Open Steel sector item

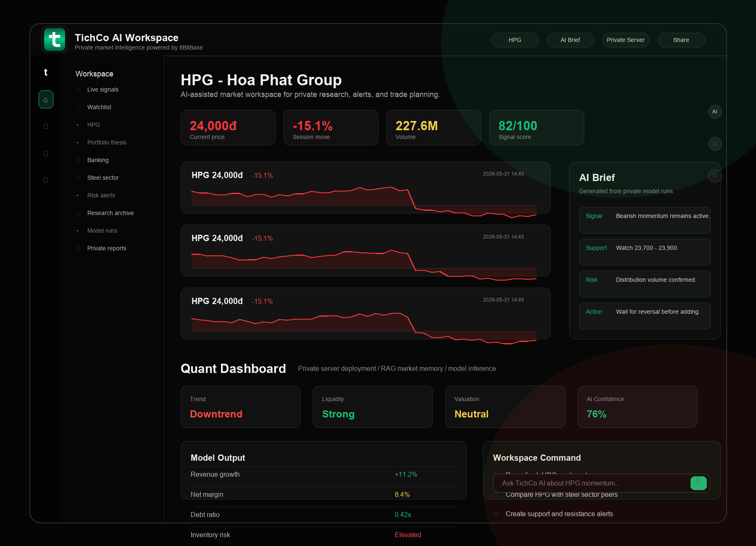(103, 178)
